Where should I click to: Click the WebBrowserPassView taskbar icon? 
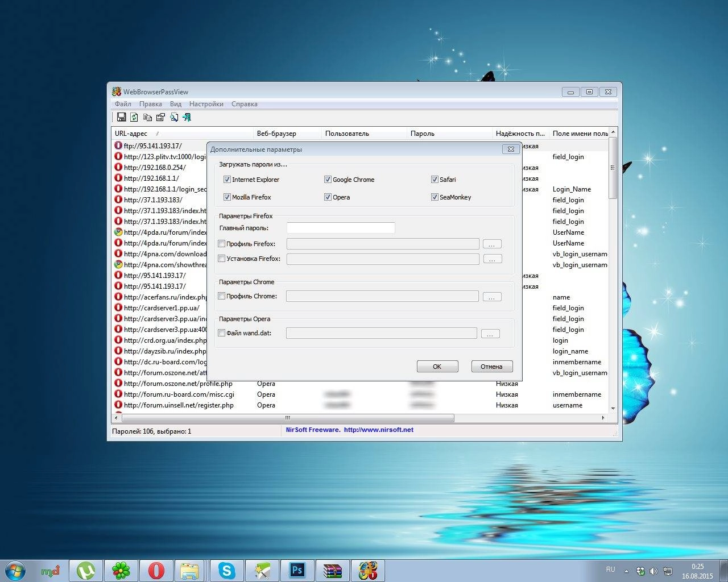[367, 571]
